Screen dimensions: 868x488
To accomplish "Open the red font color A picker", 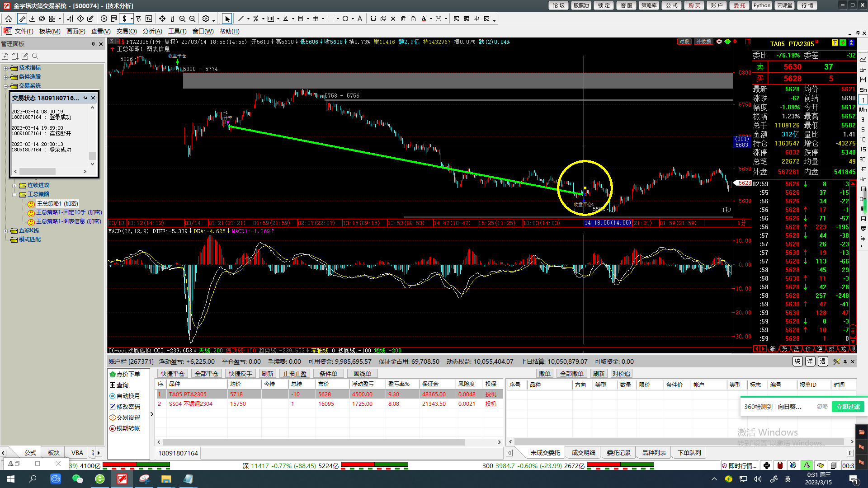I will coord(424,19).
